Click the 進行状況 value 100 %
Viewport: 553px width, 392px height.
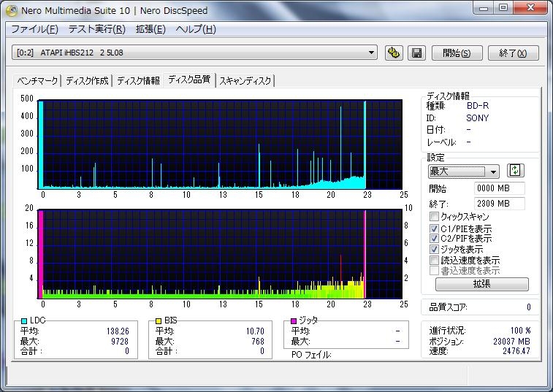(x=521, y=330)
